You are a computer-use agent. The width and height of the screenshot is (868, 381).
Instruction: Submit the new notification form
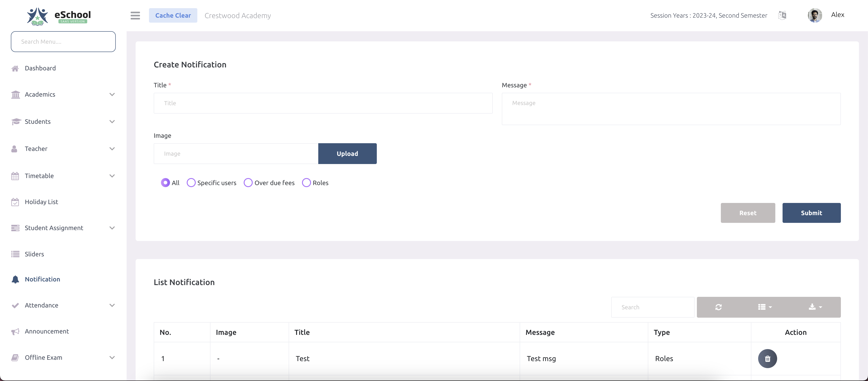811,213
